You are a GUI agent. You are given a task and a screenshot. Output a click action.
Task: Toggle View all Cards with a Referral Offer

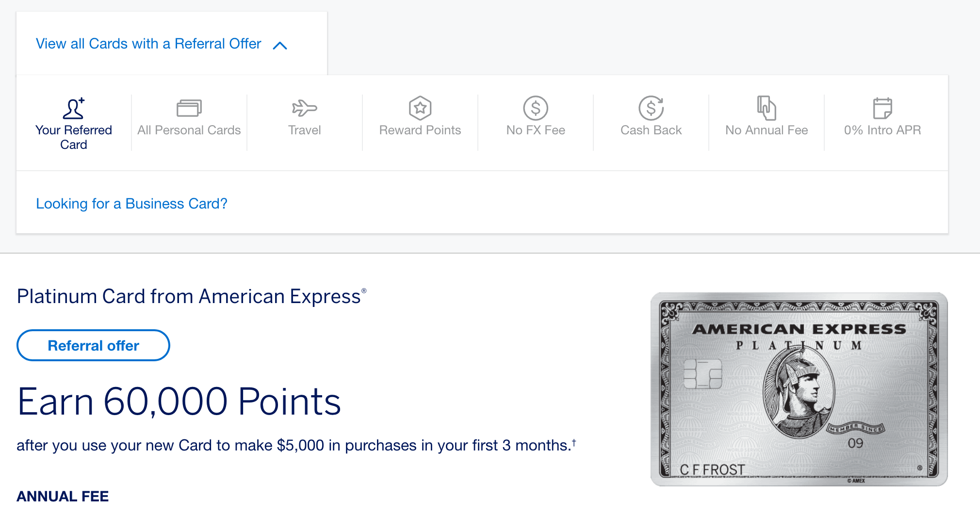148,44
